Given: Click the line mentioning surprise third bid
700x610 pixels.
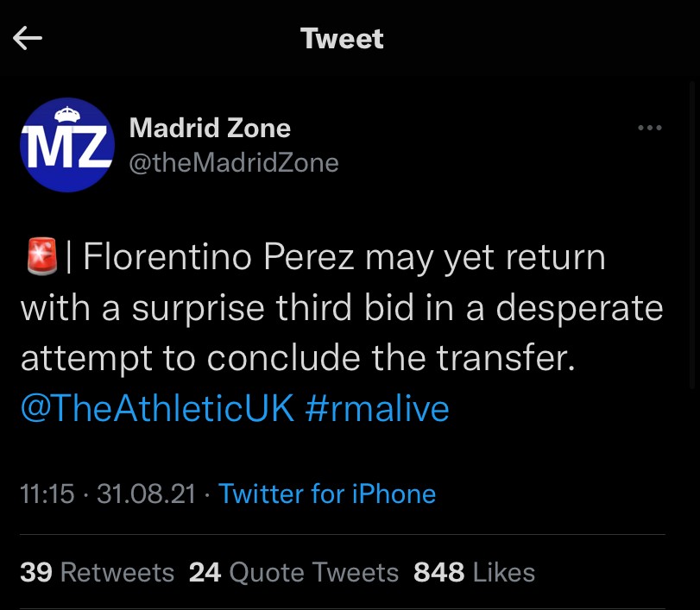Looking at the screenshot, I should tap(342, 308).
